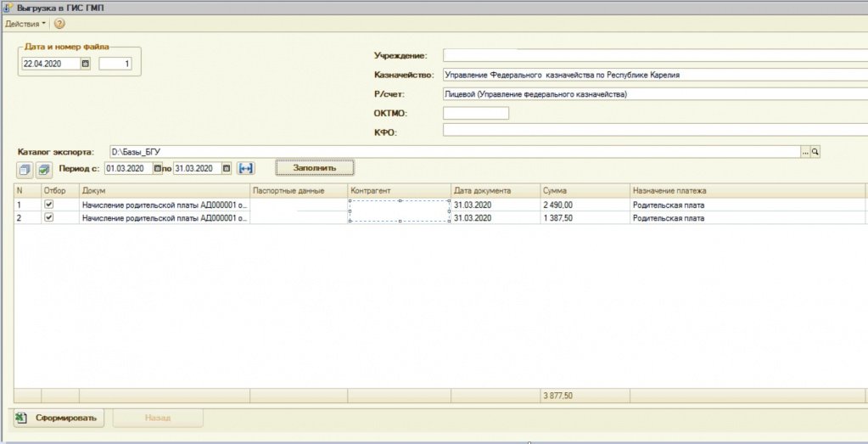Viewport: 868px width, 444px height.
Task: Click the КФО field
Action: (x=655, y=132)
